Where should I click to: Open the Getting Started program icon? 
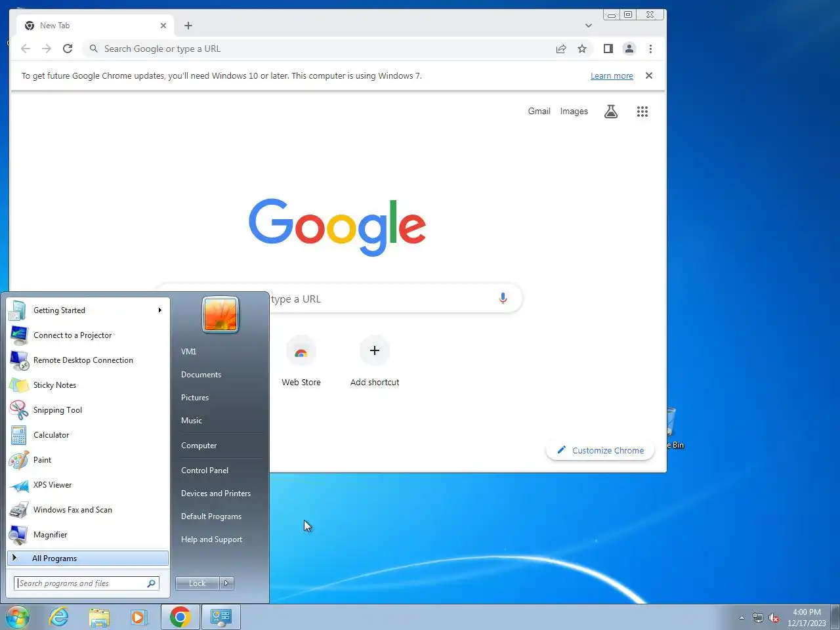coord(18,310)
